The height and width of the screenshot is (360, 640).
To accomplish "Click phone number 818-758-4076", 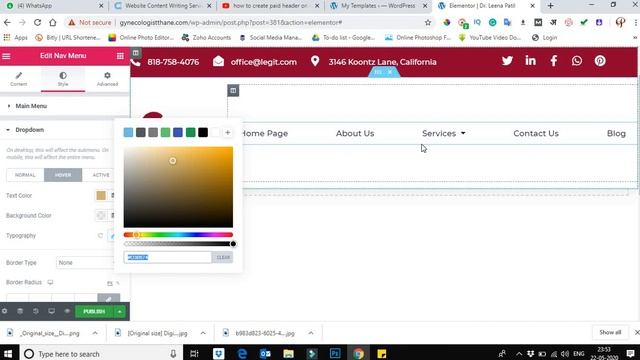I will point(173,62).
